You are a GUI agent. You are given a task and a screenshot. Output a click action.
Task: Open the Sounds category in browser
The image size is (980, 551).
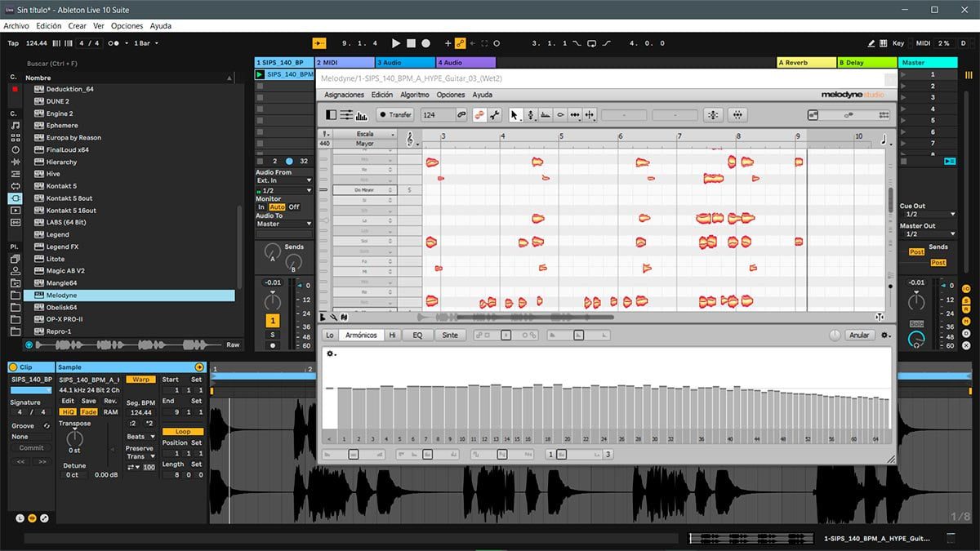click(15, 126)
